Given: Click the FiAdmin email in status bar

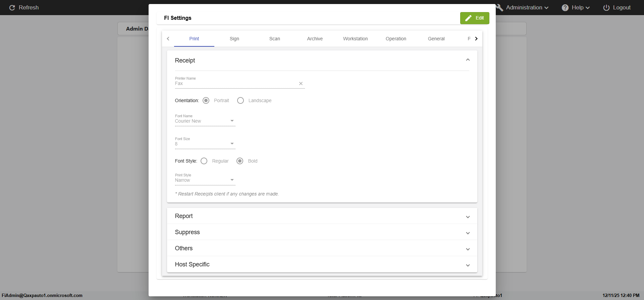Looking at the screenshot, I should tap(42, 296).
